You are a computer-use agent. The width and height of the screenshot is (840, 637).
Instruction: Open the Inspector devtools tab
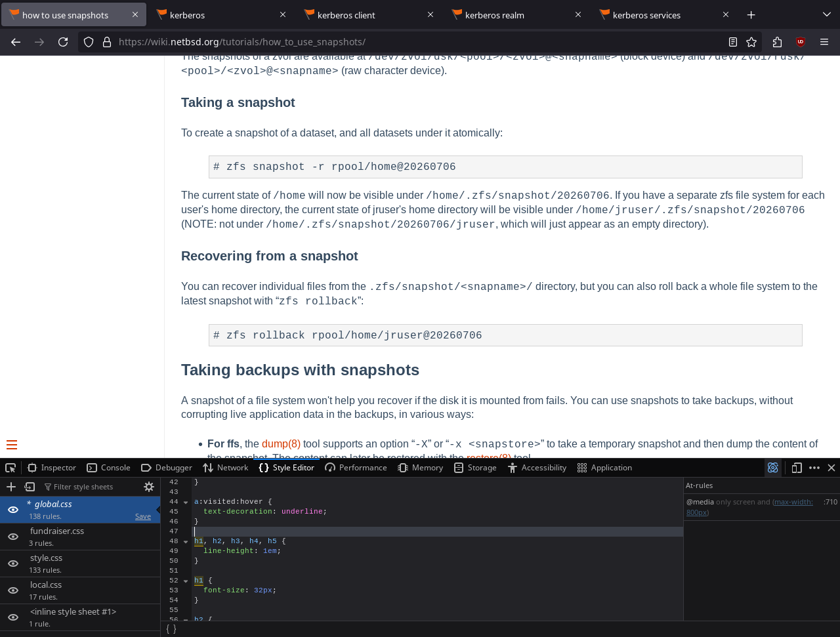[x=52, y=468]
